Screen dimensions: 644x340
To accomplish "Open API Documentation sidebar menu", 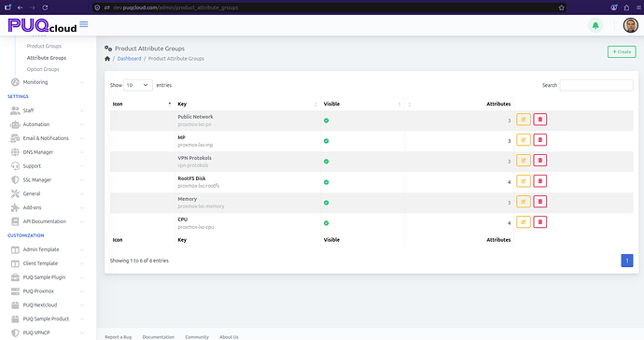I will [48, 221].
